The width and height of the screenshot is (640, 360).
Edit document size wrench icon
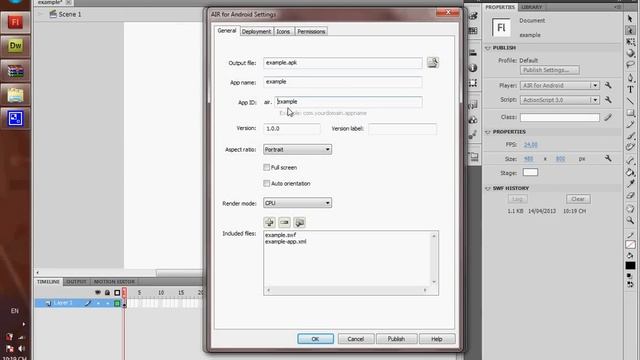click(608, 158)
